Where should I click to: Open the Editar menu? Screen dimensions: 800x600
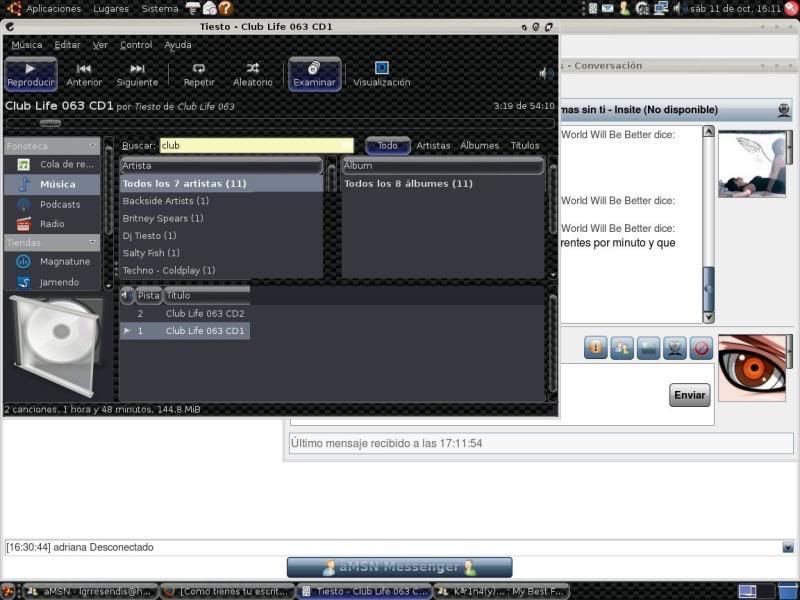click(x=67, y=45)
